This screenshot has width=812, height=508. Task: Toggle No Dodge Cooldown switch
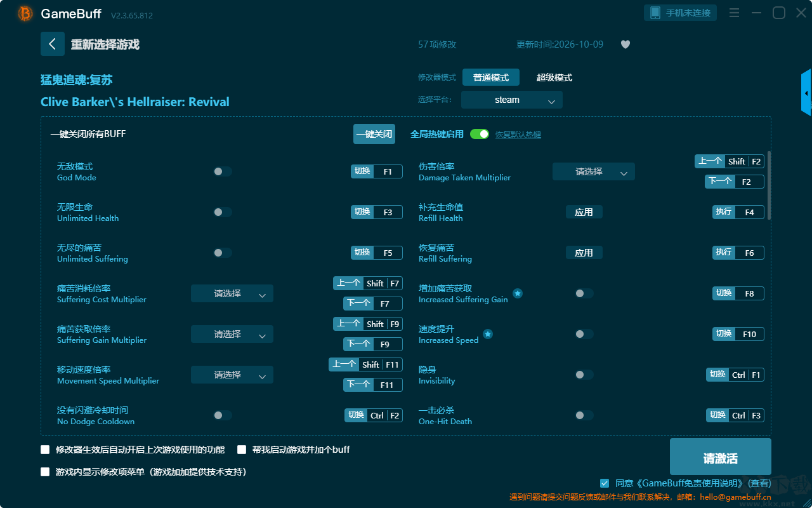[223, 415]
